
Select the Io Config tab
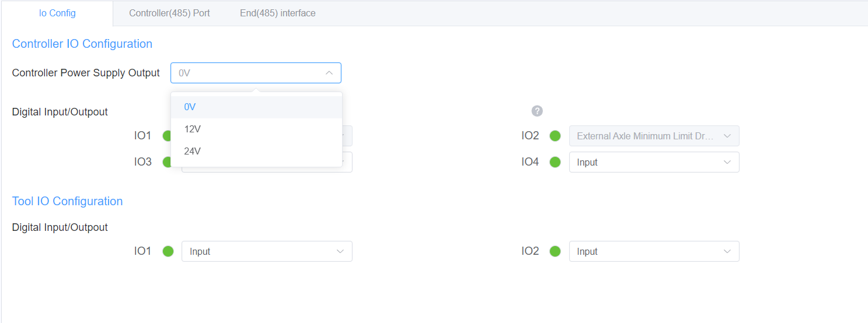coord(57,13)
